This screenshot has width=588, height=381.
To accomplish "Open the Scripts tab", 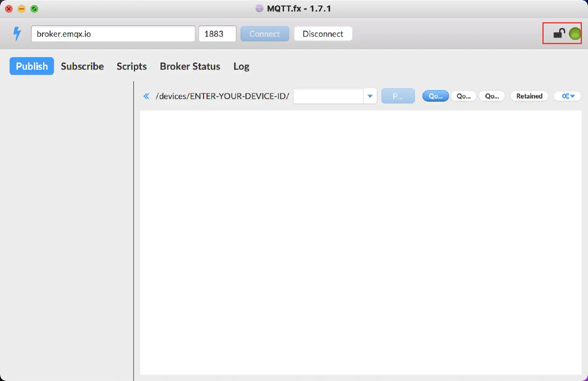I will tap(132, 66).
